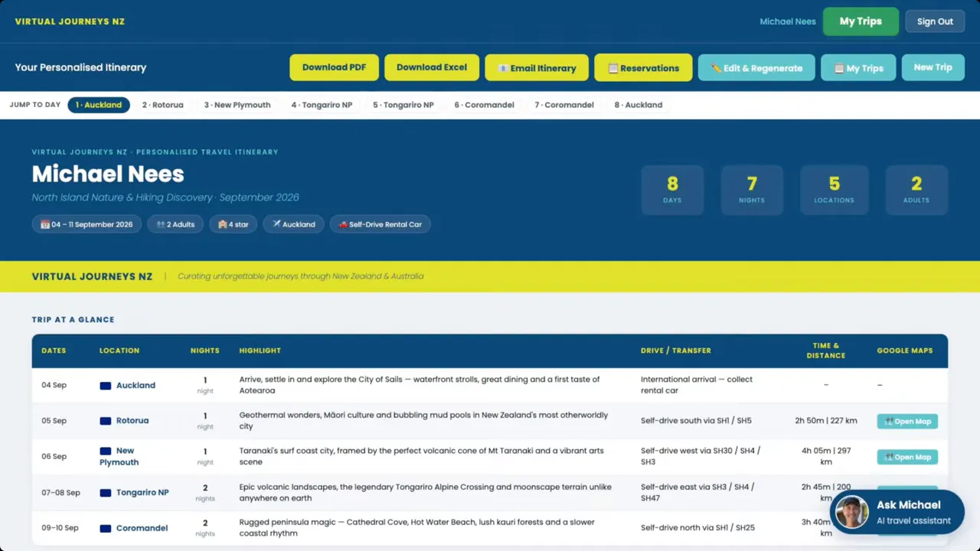Click the Ask Michael assistant avatar
Image resolution: width=980 pixels, height=551 pixels.
(851, 513)
